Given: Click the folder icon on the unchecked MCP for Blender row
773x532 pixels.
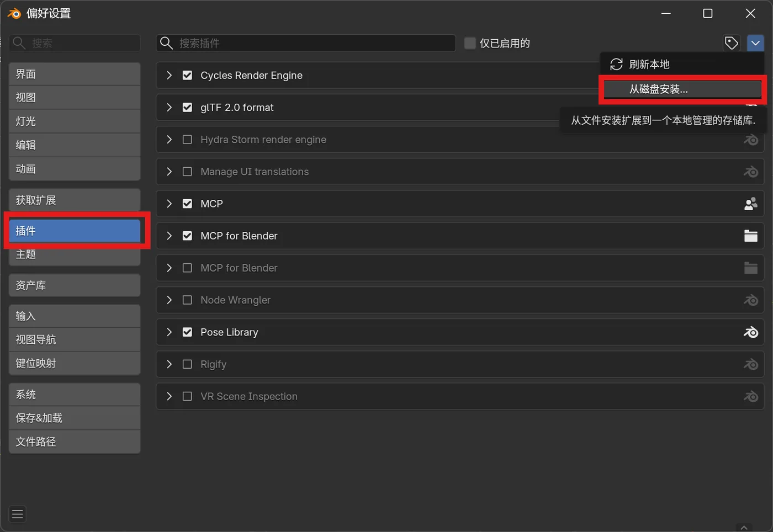Looking at the screenshot, I should click(751, 268).
